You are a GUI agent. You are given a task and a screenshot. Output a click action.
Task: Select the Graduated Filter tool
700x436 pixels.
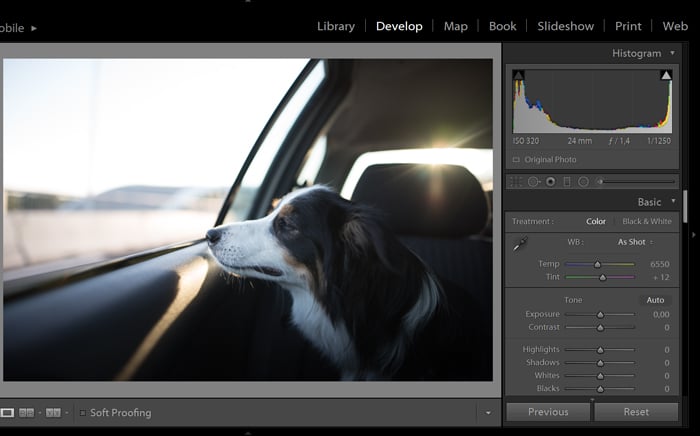click(x=567, y=182)
